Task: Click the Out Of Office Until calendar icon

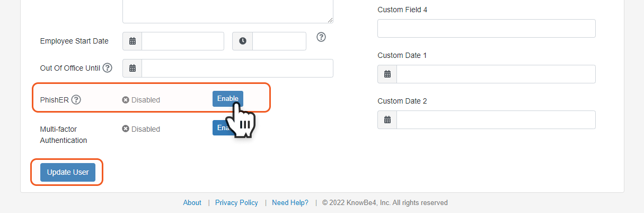Action: [x=133, y=68]
